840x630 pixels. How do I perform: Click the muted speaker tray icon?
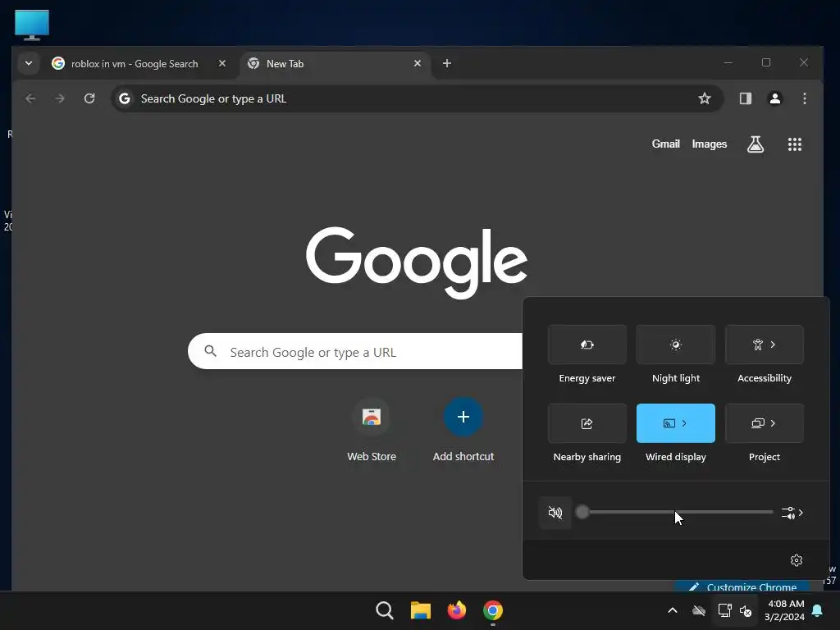(745, 610)
